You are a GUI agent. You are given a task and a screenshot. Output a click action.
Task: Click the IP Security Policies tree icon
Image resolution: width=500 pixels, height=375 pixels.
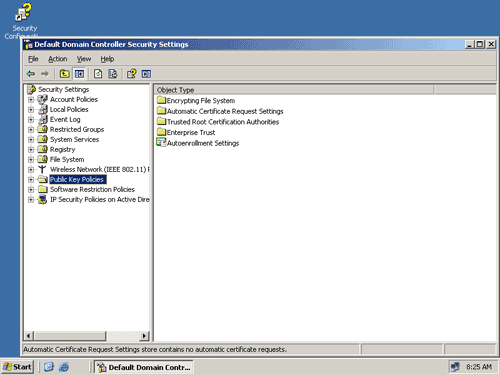(42, 199)
